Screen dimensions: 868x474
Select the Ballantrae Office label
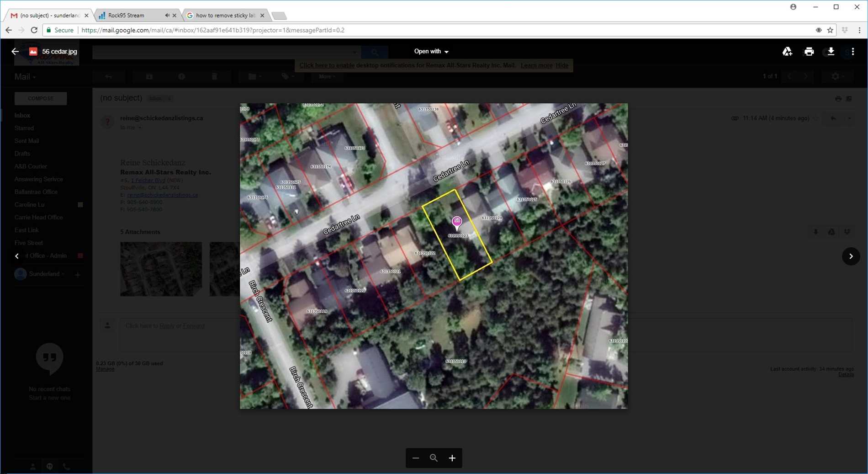point(36,192)
